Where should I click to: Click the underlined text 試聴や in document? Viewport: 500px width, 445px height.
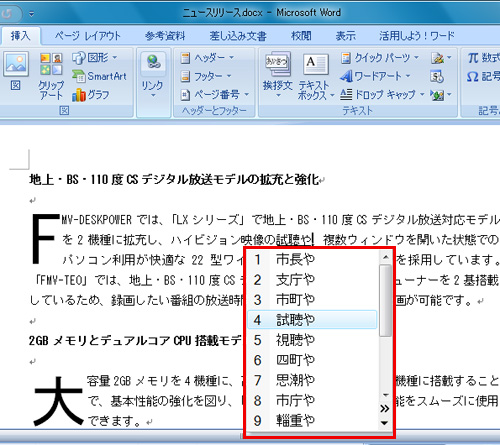tap(294, 239)
